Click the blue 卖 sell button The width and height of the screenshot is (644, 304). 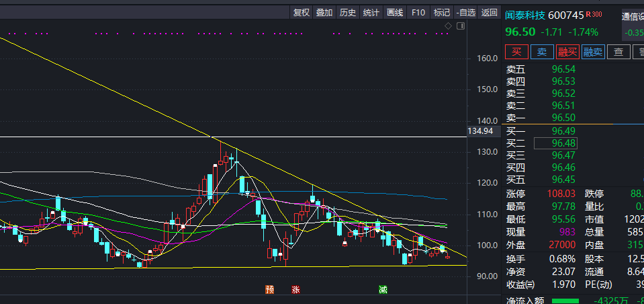(x=542, y=52)
